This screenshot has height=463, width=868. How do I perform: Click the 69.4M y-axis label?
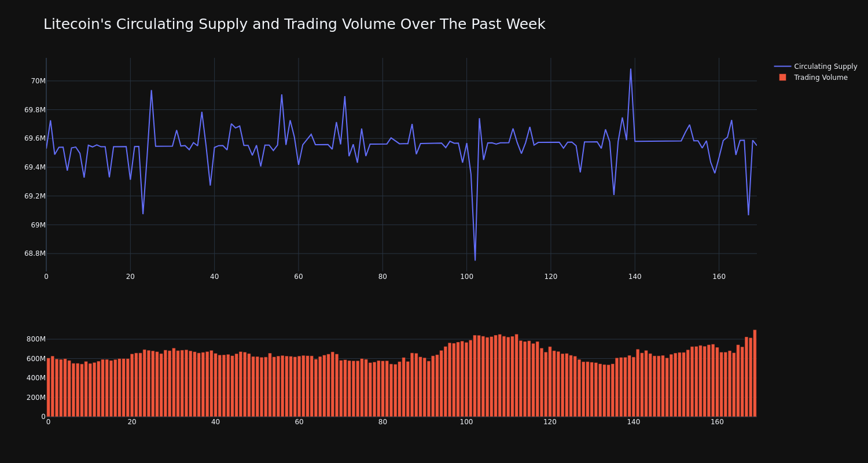(x=35, y=167)
